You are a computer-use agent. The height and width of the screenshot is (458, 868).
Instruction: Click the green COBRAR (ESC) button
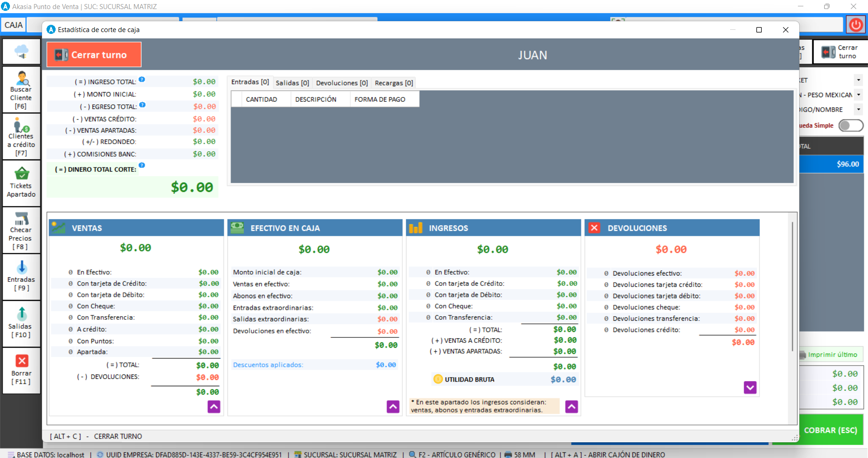click(830, 430)
